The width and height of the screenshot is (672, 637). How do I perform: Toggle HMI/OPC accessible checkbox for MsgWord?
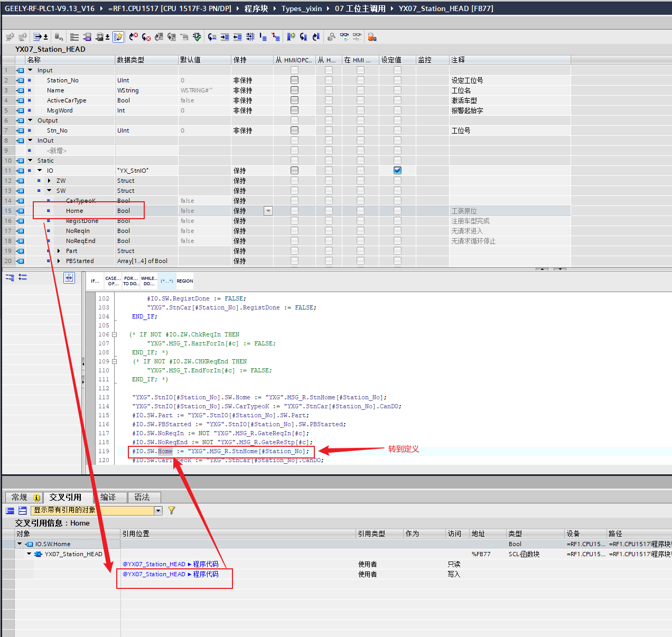pos(294,110)
